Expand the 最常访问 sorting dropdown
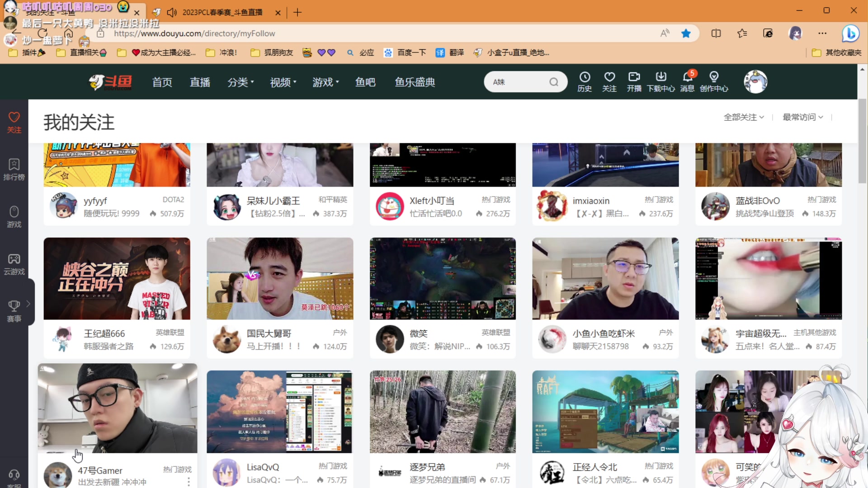868x488 pixels. (x=802, y=117)
